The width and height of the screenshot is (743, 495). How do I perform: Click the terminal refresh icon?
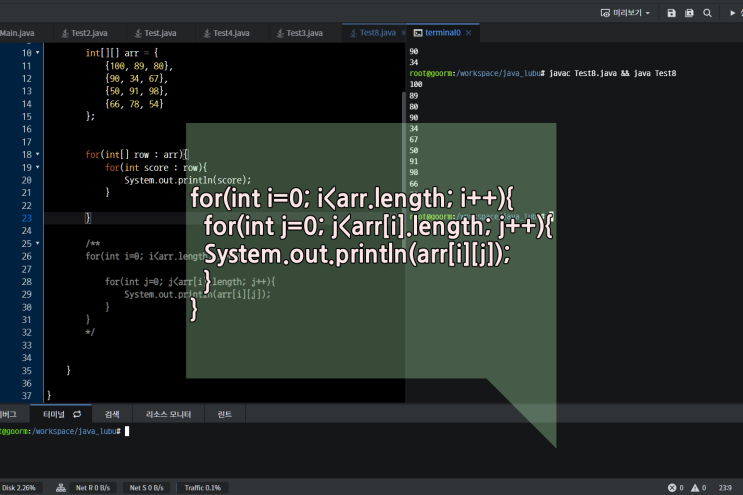pyautogui.click(x=77, y=414)
